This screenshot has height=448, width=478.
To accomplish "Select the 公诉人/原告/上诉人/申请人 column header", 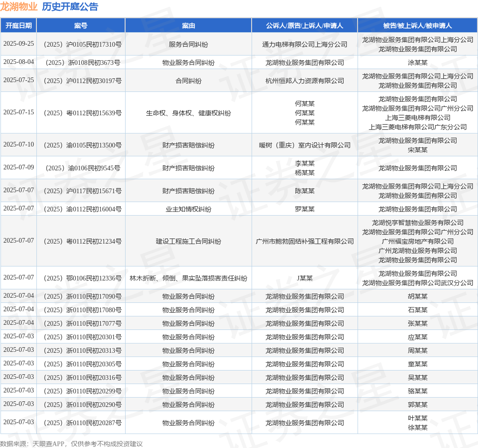I will [x=304, y=26].
